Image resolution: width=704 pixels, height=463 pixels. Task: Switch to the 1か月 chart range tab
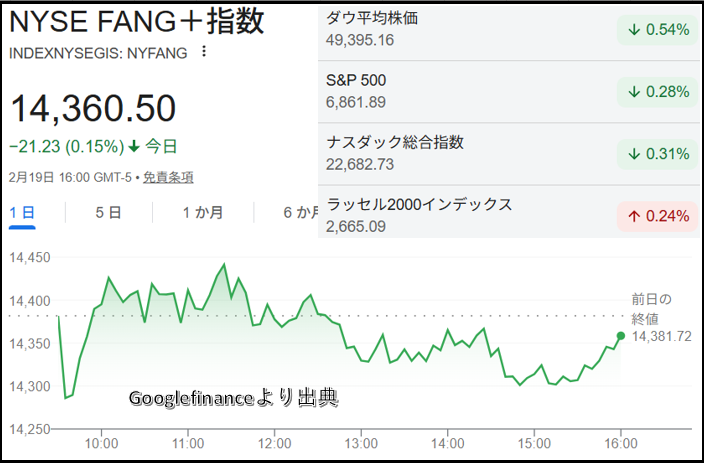click(x=202, y=212)
